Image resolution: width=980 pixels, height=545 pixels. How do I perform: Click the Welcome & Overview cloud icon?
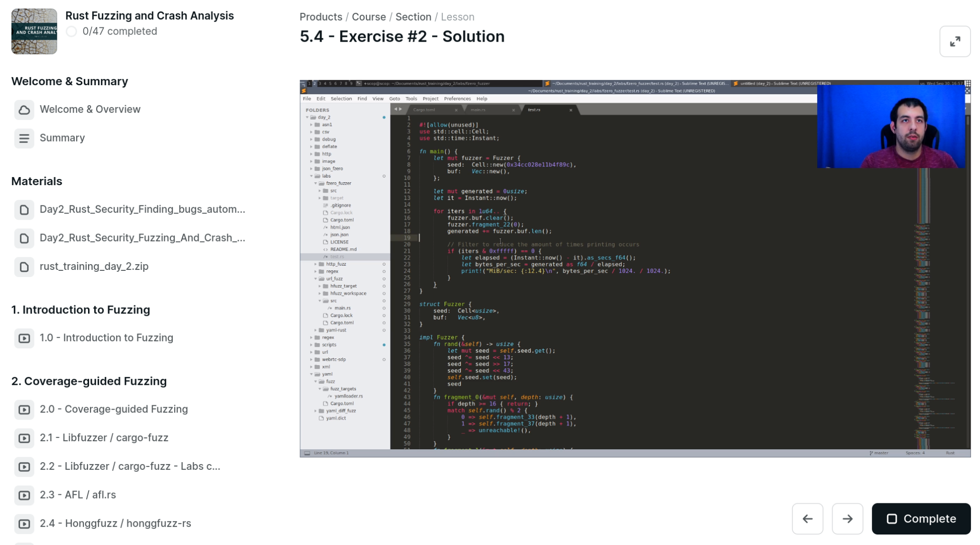[24, 110]
